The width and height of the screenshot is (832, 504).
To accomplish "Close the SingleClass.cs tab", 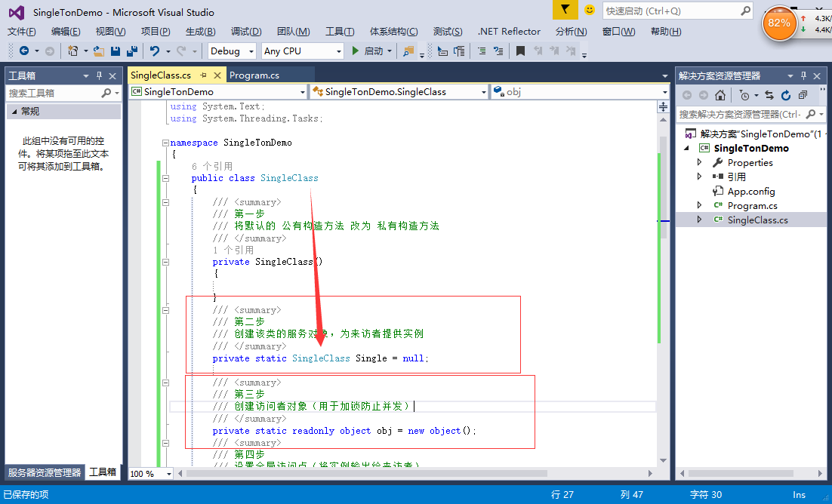I will pos(217,75).
